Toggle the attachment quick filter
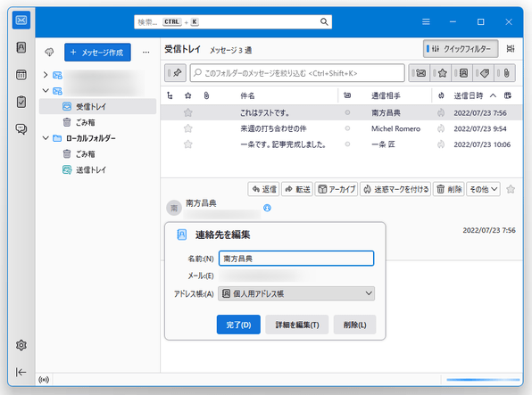This screenshot has width=532, height=395. point(504,73)
